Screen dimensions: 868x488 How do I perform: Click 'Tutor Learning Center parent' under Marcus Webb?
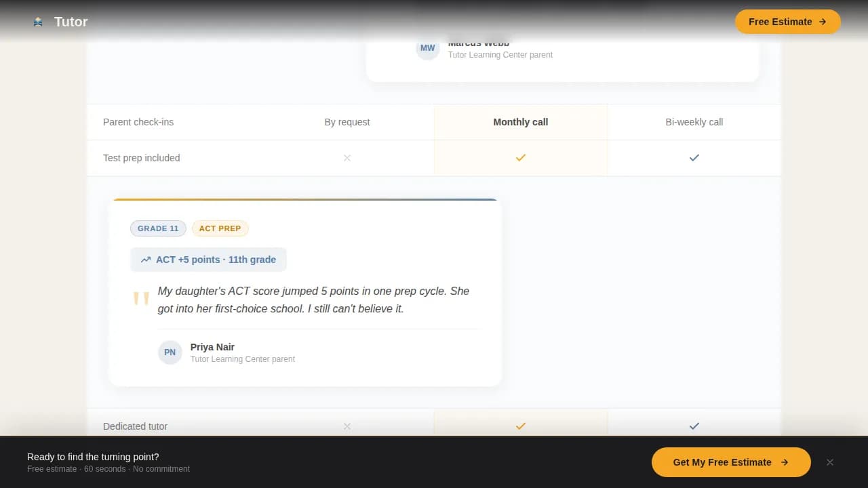click(500, 55)
